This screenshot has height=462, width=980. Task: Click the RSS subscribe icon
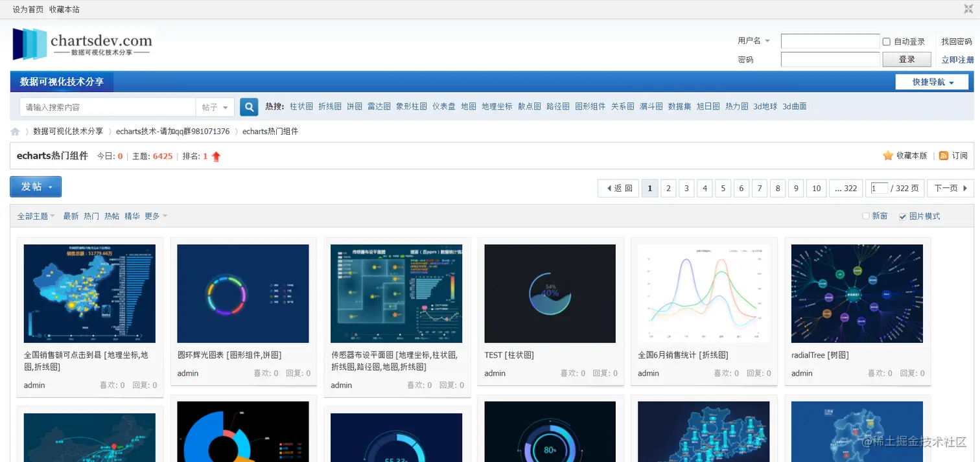click(x=944, y=156)
